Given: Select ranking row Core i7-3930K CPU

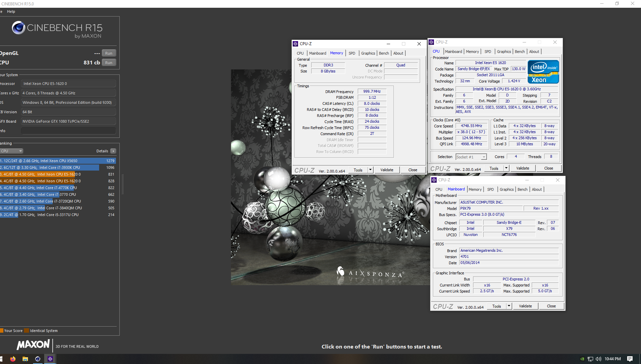Looking at the screenshot, I should click(x=58, y=168).
